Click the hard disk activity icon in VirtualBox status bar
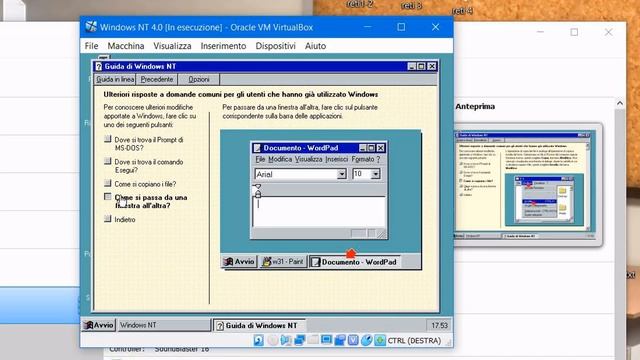The width and height of the screenshot is (640, 360). [x=258, y=340]
